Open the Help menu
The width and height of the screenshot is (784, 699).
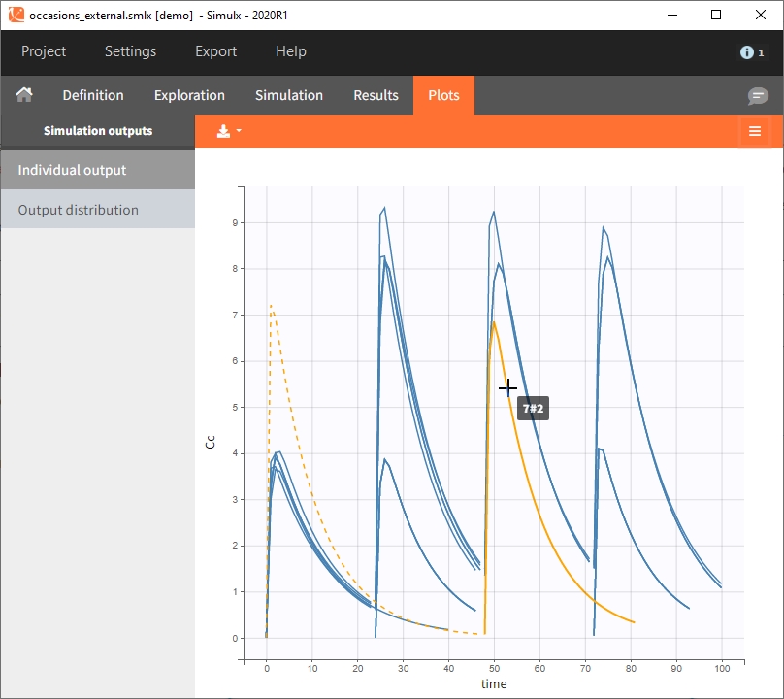point(290,51)
